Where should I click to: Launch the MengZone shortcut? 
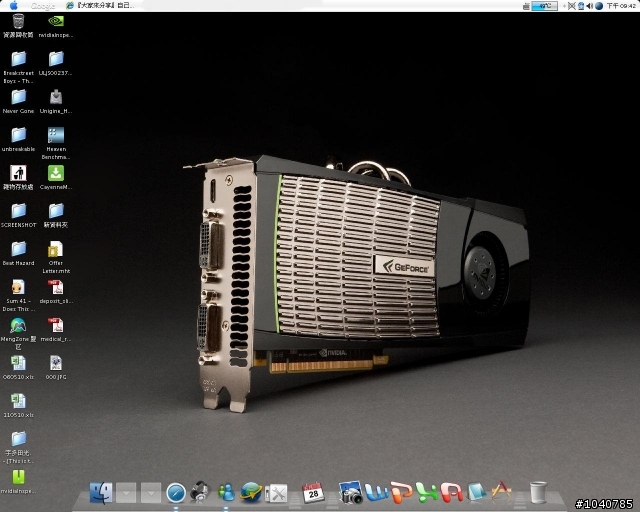18,333
